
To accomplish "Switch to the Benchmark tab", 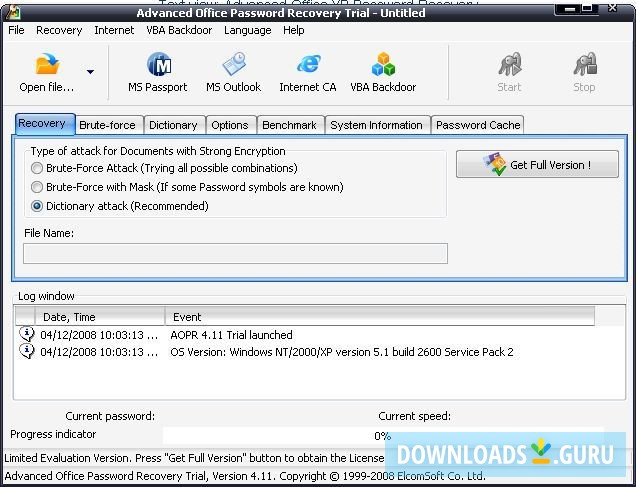I will click(x=291, y=125).
